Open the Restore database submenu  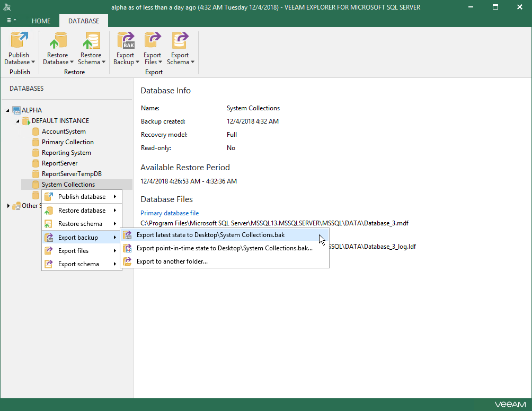point(82,211)
